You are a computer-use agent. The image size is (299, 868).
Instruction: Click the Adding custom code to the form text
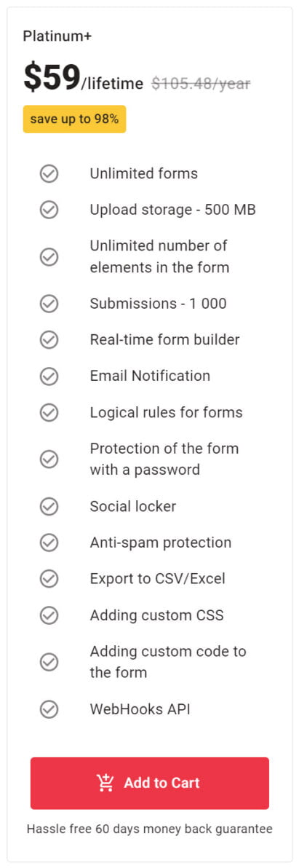168,661
